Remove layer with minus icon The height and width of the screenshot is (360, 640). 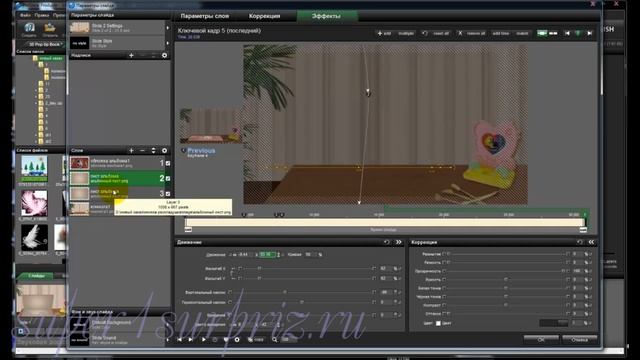click(142, 151)
